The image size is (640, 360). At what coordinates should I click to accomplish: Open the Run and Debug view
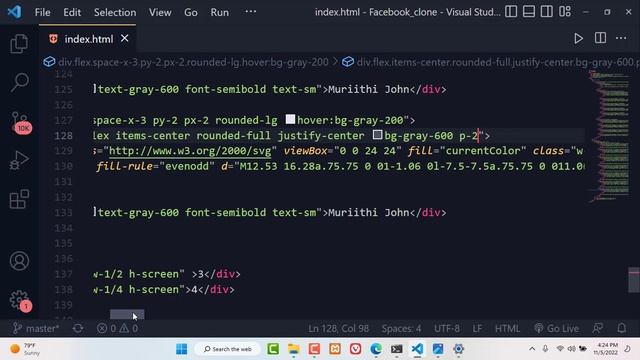click(19, 160)
